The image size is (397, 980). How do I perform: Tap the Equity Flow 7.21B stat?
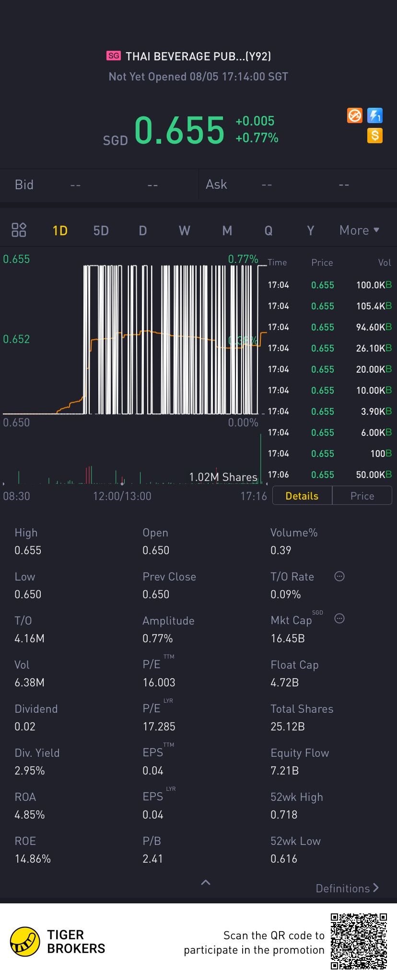click(300, 762)
